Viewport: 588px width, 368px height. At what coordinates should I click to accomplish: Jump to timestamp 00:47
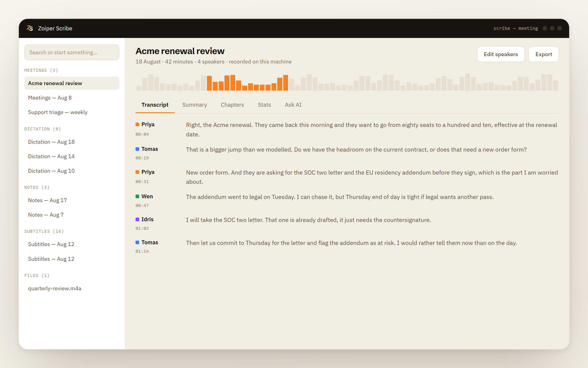click(142, 205)
